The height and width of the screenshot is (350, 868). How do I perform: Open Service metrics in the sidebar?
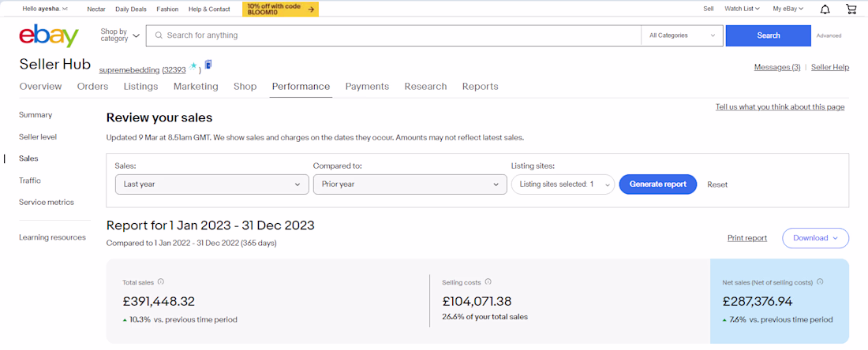pos(46,202)
